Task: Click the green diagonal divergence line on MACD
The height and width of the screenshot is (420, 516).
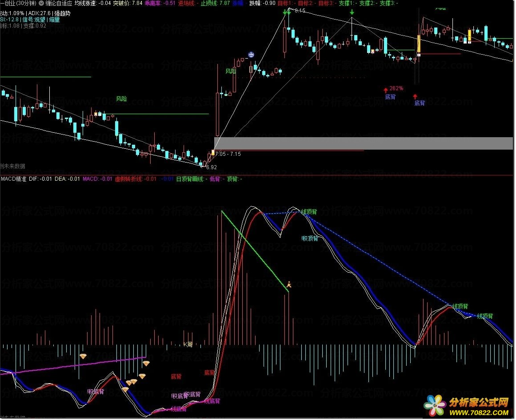Action: [255, 251]
